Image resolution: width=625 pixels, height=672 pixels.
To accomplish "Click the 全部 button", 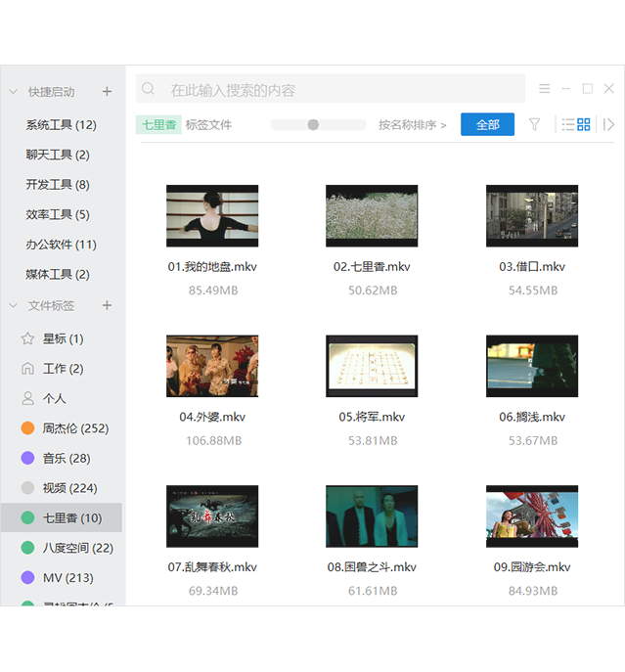I will (487, 124).
